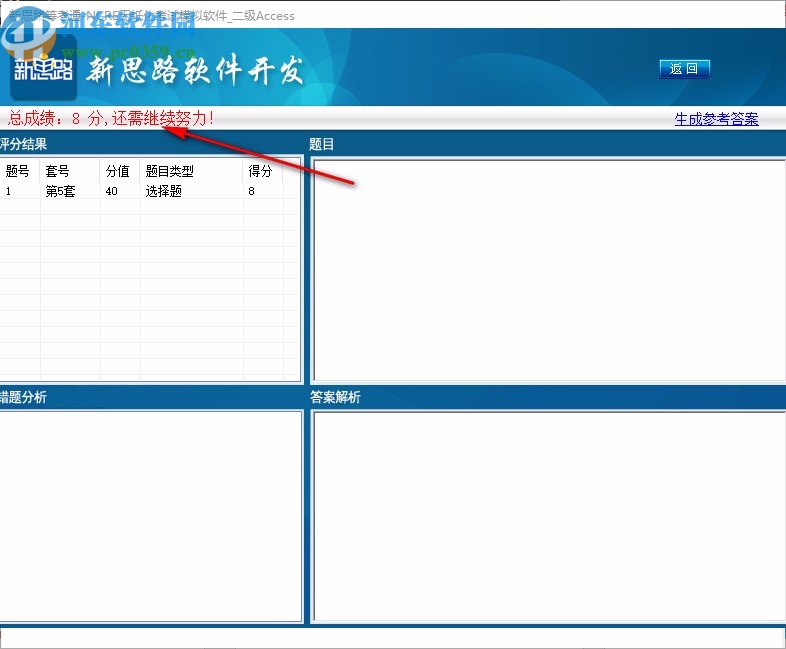Select the 分值 column header
The width and height of the screenshot is (786, 649).
120,171
